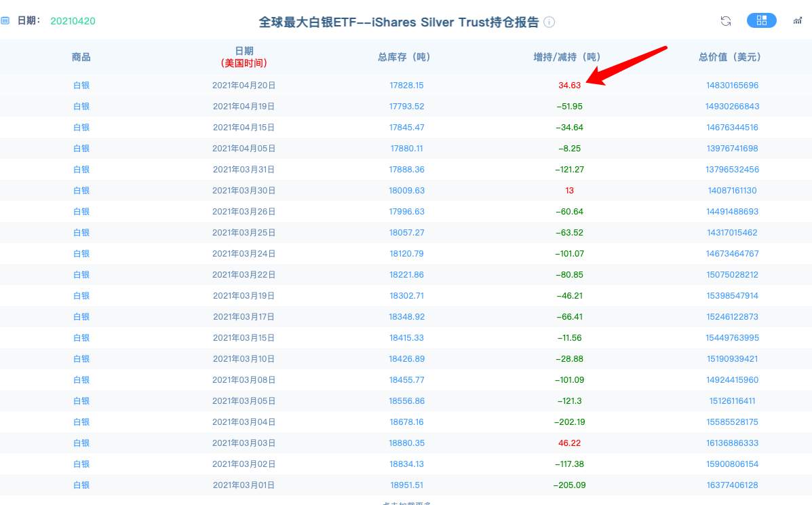Click the change value -202.19
The width and height of the screenshot is (812, 505).
click(569, 422)
